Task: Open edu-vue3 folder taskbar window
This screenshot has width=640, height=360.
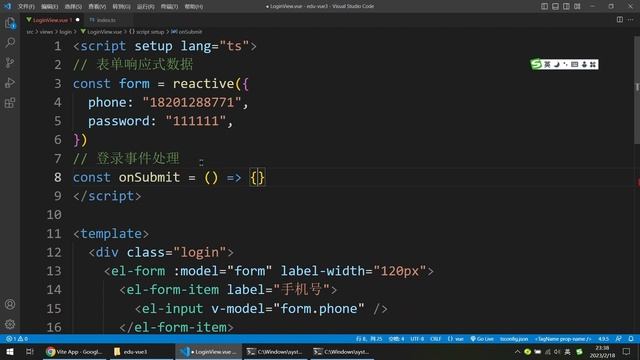Action: (x=141, y=351)
